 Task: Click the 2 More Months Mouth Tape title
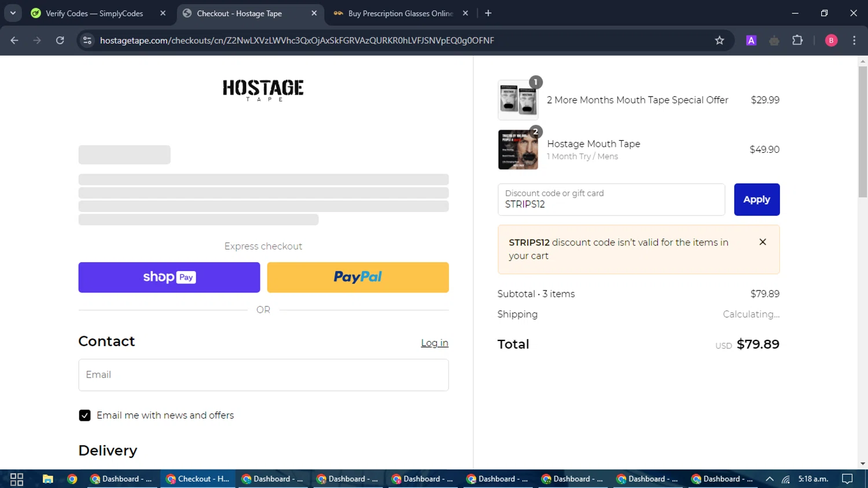pyautogui.click(x=638, y=100)
